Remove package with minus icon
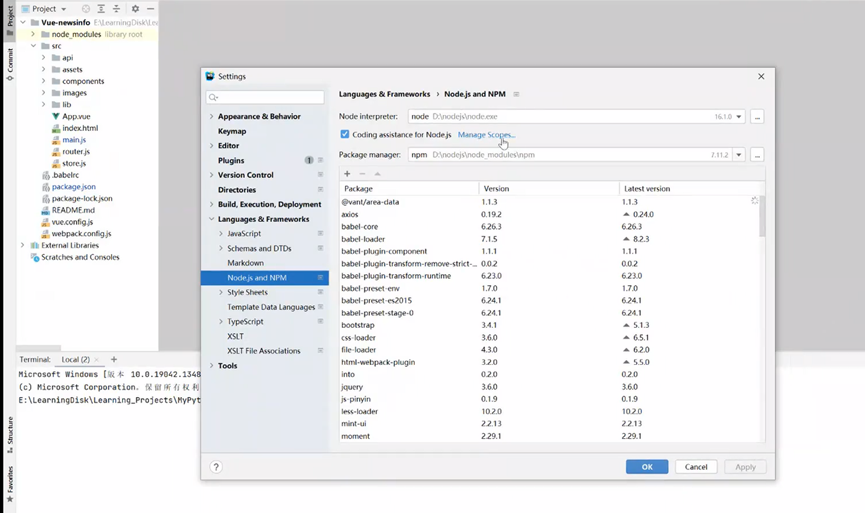Screen dimensions: 865x513 (x=362, y=174)
